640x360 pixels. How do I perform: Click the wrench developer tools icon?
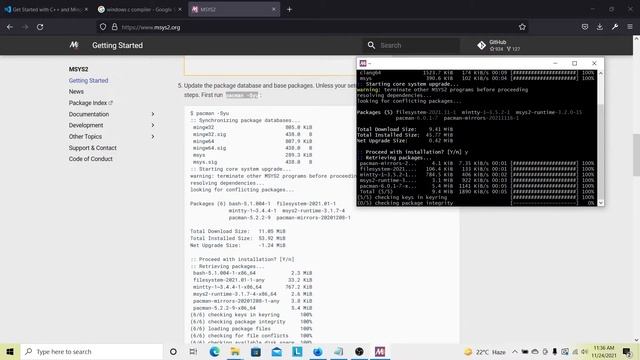[615, 27]
